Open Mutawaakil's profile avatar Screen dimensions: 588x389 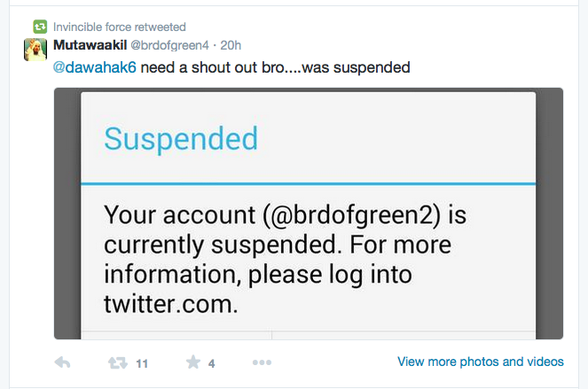click(35, 50)
